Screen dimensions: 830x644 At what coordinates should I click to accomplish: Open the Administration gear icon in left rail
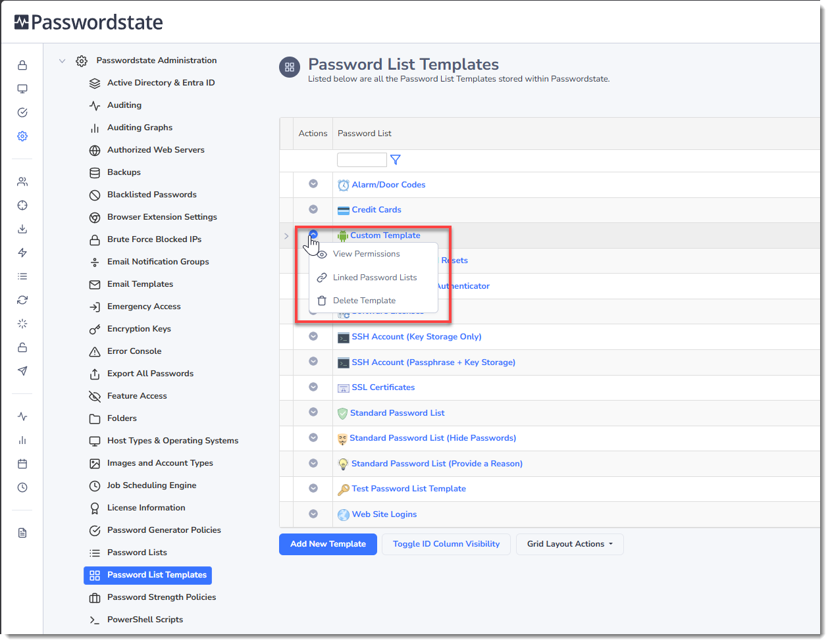[22, 136]
